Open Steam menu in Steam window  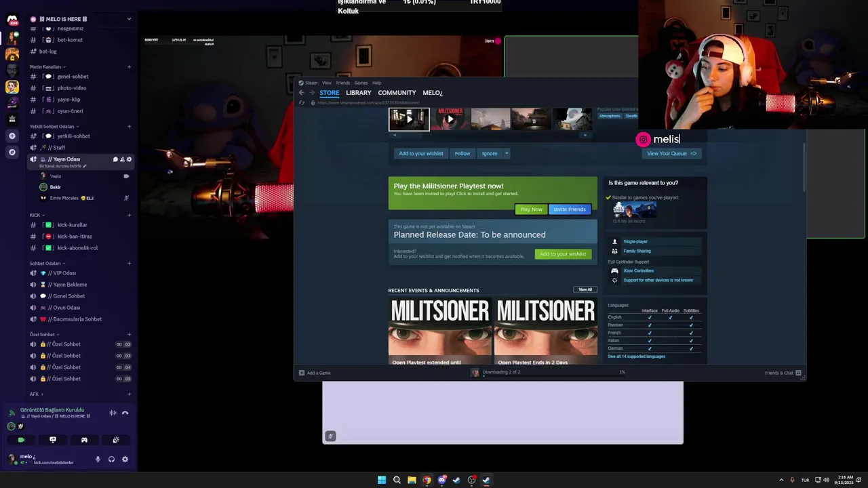tap(311, 83)
